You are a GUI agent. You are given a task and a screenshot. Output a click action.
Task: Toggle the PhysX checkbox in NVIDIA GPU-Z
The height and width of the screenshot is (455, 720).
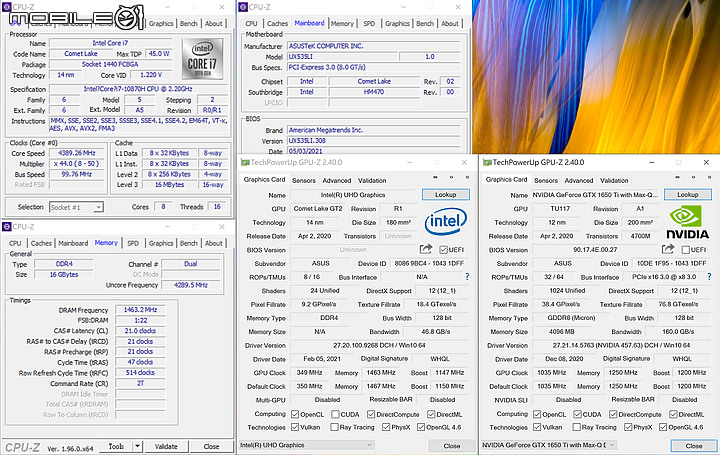coord(628,427)
